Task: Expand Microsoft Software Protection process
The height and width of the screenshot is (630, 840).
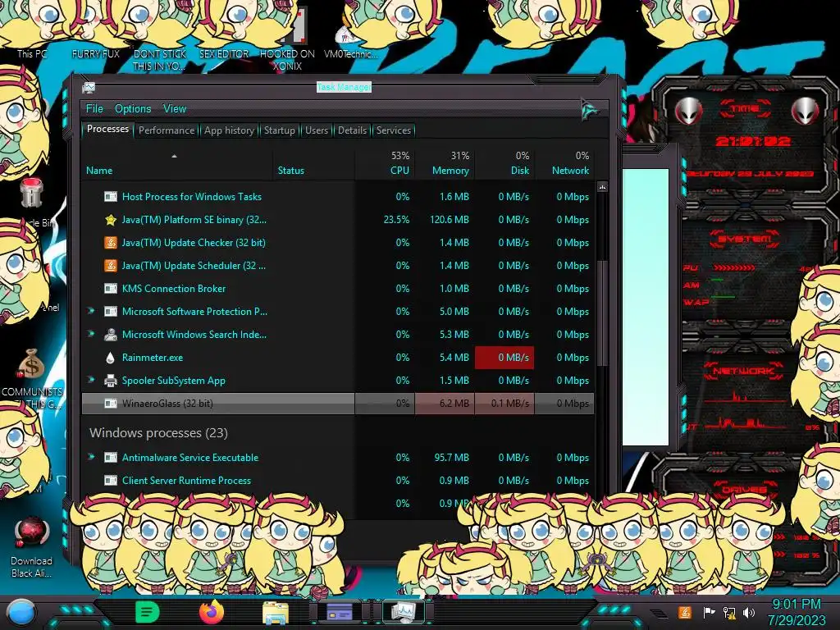Action: coord(91,311)
